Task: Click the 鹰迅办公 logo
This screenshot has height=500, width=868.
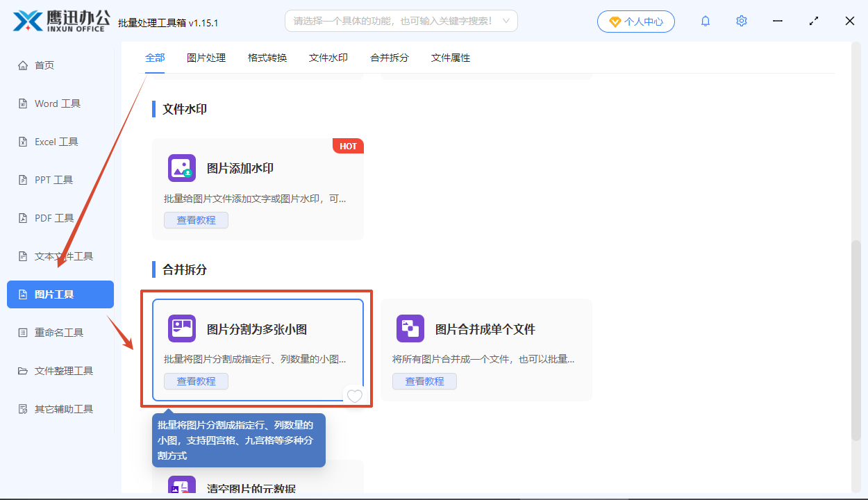Action: (61, 21)
